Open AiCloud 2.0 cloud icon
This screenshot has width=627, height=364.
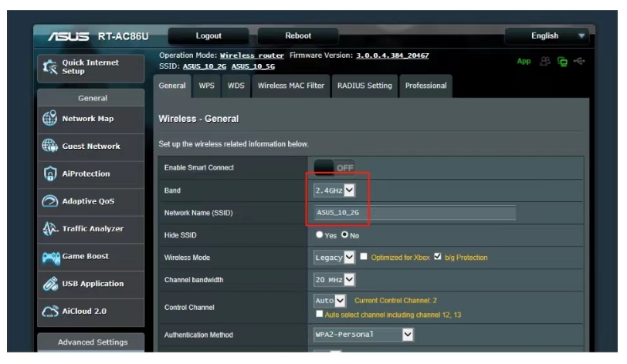coord(48,312)
